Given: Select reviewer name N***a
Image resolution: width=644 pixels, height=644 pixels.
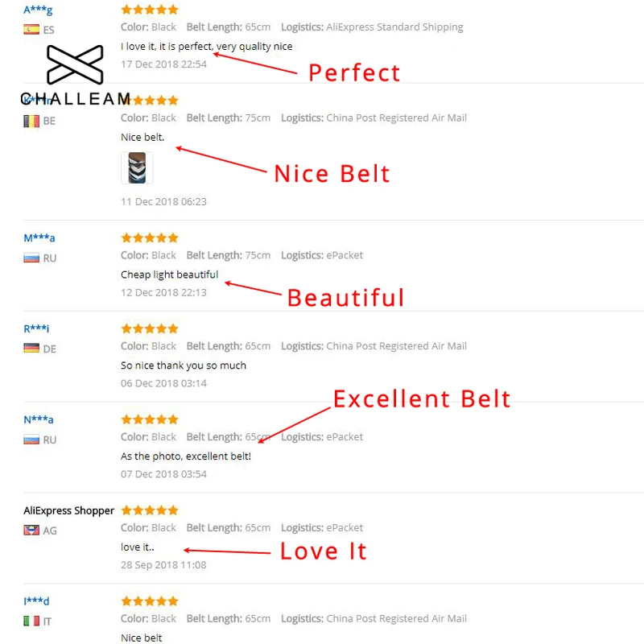Looking at the screenshot, I should pos(39,419).
